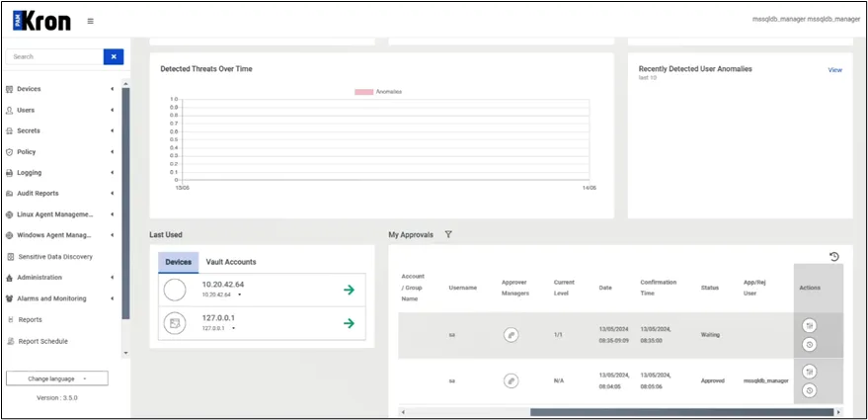Viewport: 868px width, 420px height.
Task: Select the Confirmation Time column header
Action: 659,288
